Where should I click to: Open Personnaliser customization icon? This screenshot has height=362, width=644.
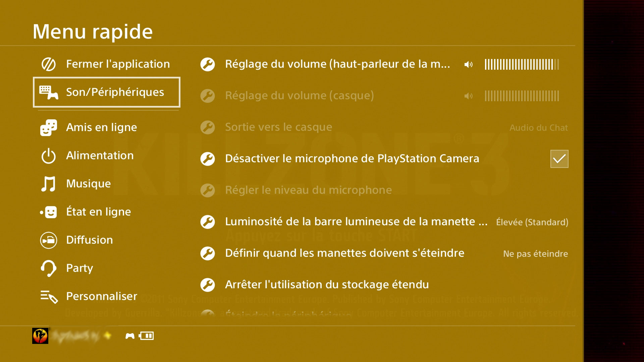[x=48, y=296]
